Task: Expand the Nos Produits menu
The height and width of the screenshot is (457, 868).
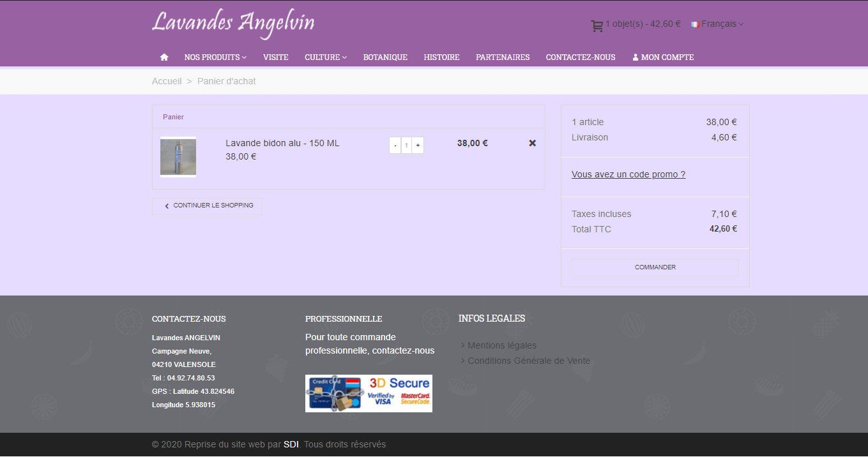Action: (x=215, y=57)
